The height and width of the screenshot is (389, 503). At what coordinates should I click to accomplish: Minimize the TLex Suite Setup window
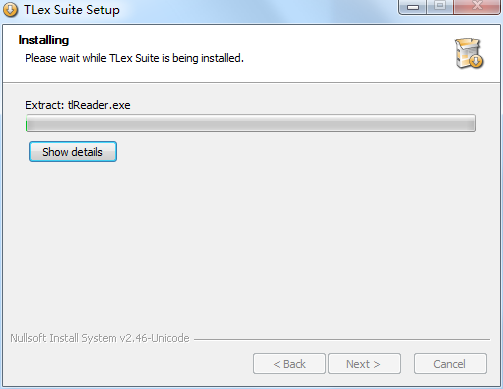412,7
